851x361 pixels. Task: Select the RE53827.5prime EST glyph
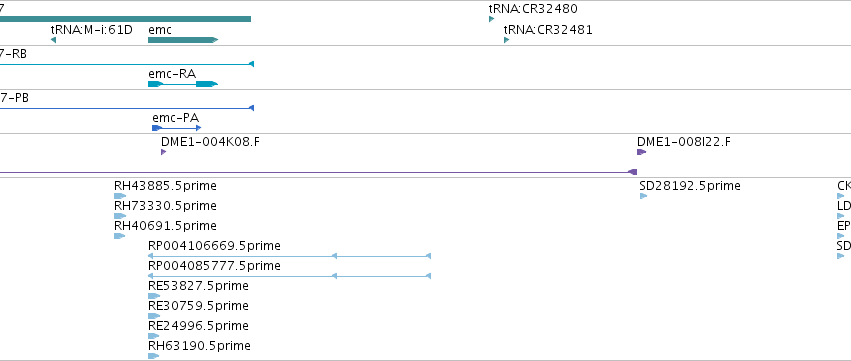point(154,296)
